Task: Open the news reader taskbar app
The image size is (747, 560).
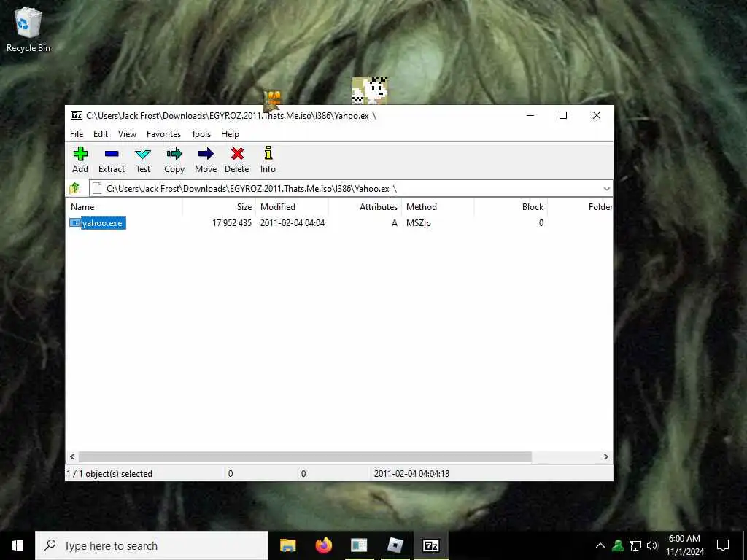Action: [x=359, y=545]
